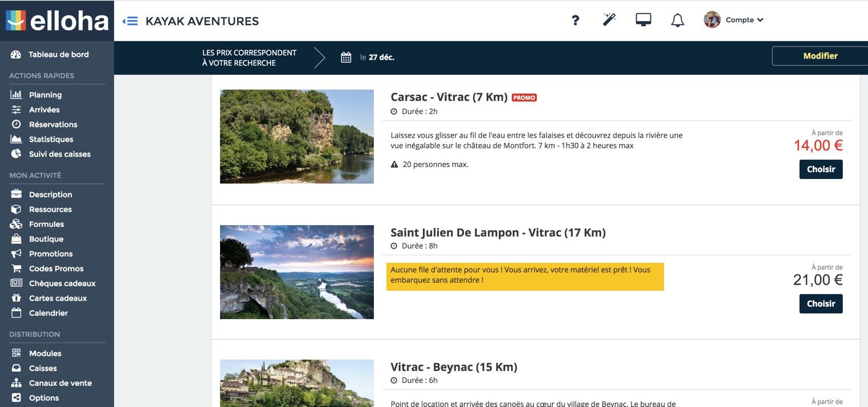868x407 pixels.
Task: Click the elloha logo
Action: tap(57, 21)
